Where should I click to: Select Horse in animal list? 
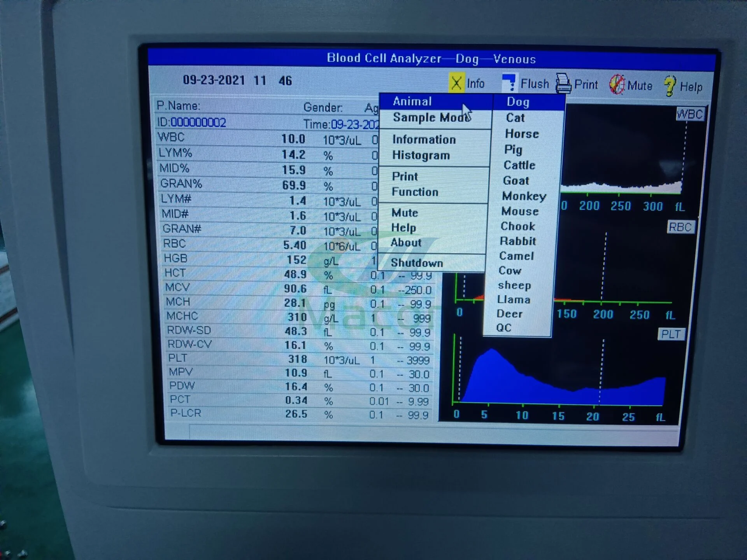click(x=522, y=134)
